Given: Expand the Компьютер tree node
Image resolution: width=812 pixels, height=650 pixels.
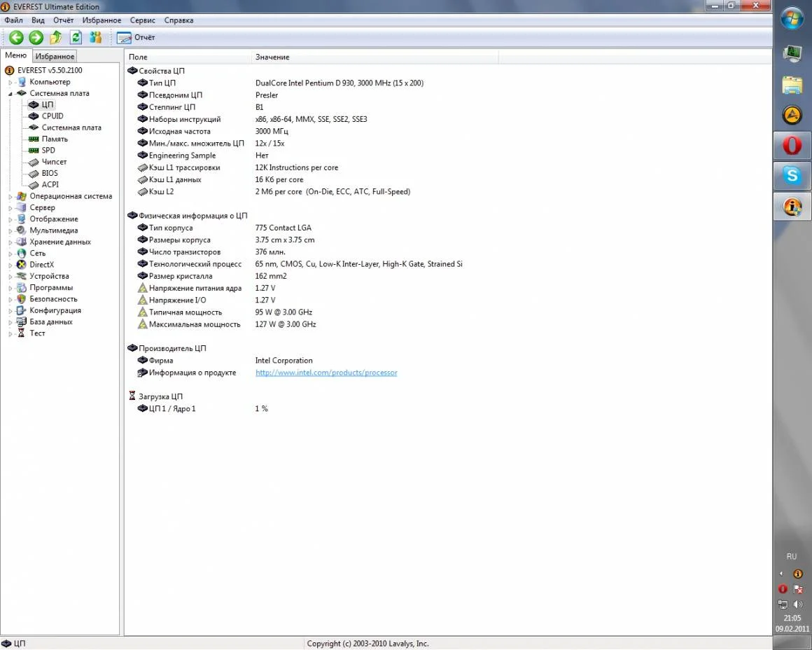Looking at the screenshot, I should pyautogui.click(x=10, y=83).
